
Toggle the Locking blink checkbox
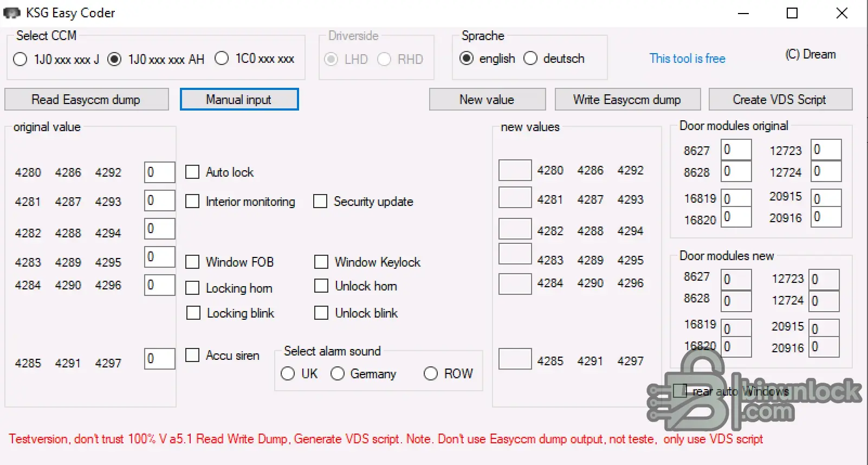click(193, 313)
